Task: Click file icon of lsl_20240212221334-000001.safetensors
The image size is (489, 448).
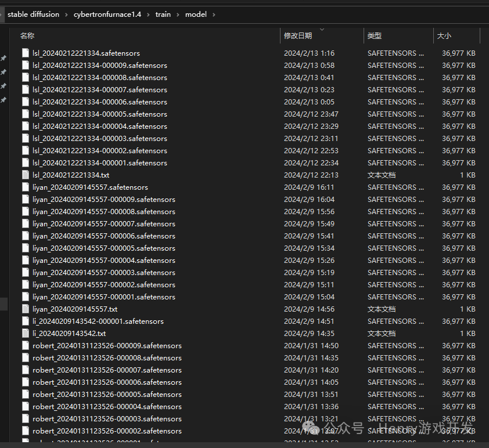Action: pos(25,162)
